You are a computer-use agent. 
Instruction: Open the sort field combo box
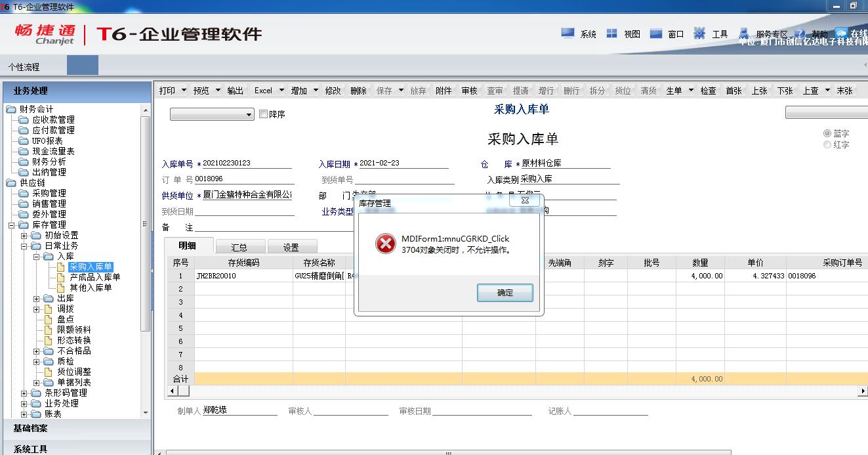coord(212,114)
